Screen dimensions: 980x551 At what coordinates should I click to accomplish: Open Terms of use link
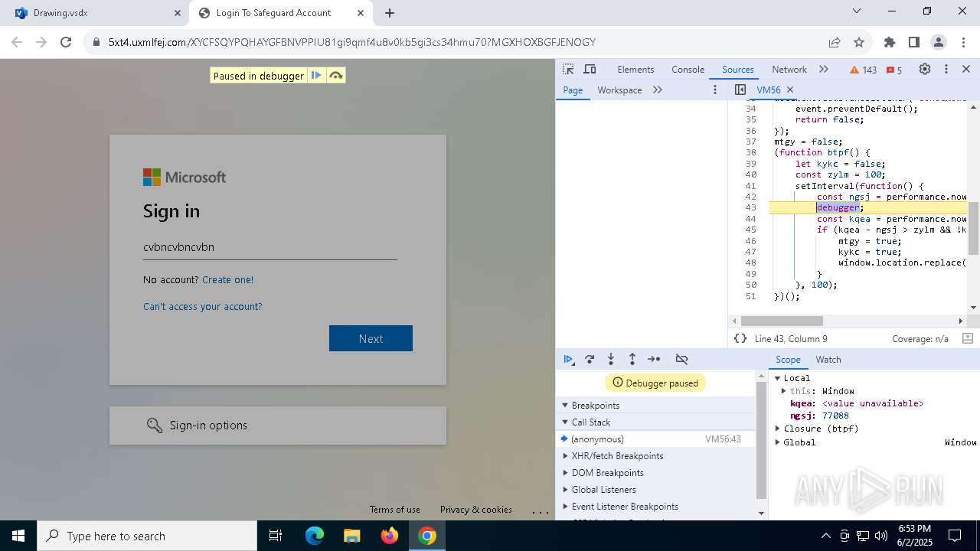(394, 510)
